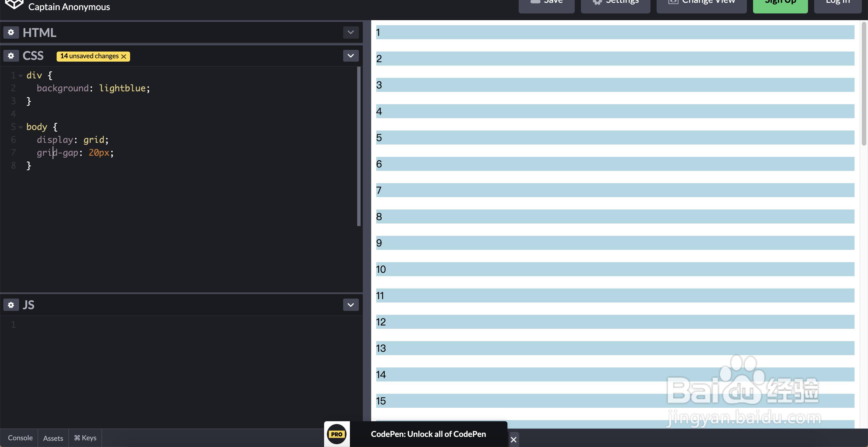The image size is (868, 447).
Task: Dismiss the unsaved changes badge
Action: (124, 56)
